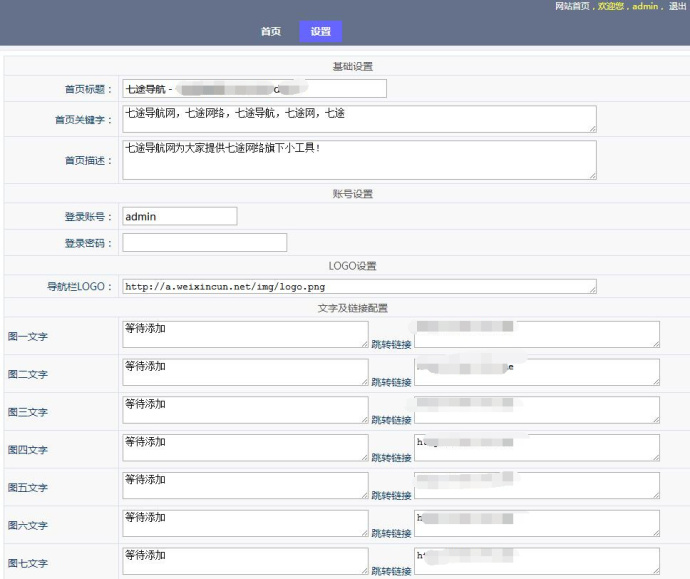Focus the 首页标题 input field

point(254,88)
